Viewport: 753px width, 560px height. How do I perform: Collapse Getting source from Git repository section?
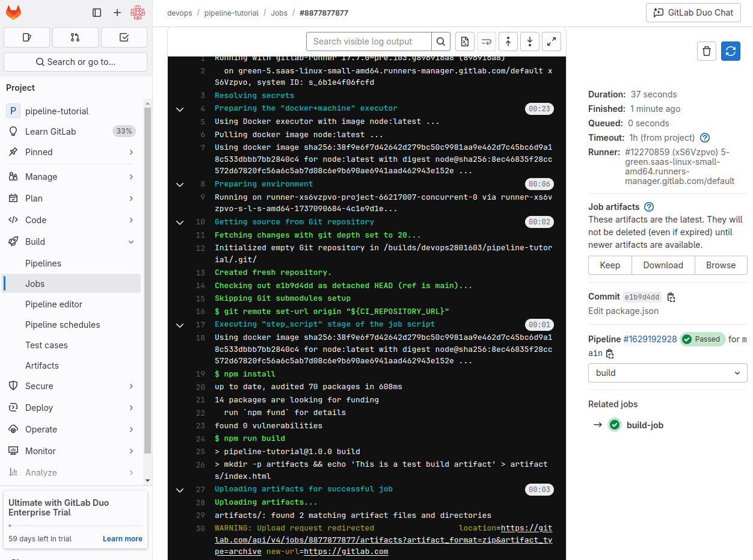179,222
